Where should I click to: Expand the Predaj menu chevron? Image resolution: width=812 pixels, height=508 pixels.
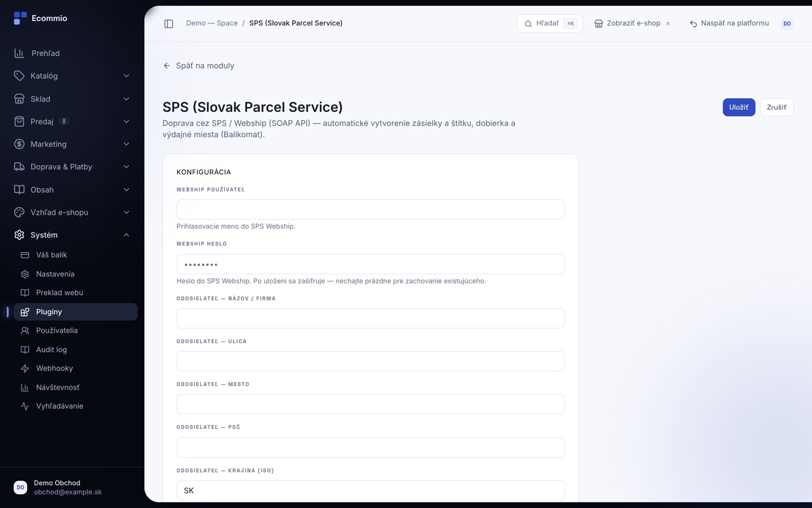pyautogui.click(x=126, y=121)
